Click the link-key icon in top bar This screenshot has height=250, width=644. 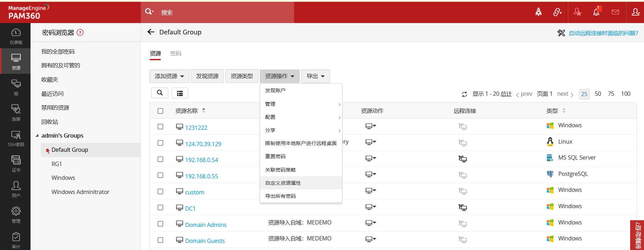coord(557,12)
